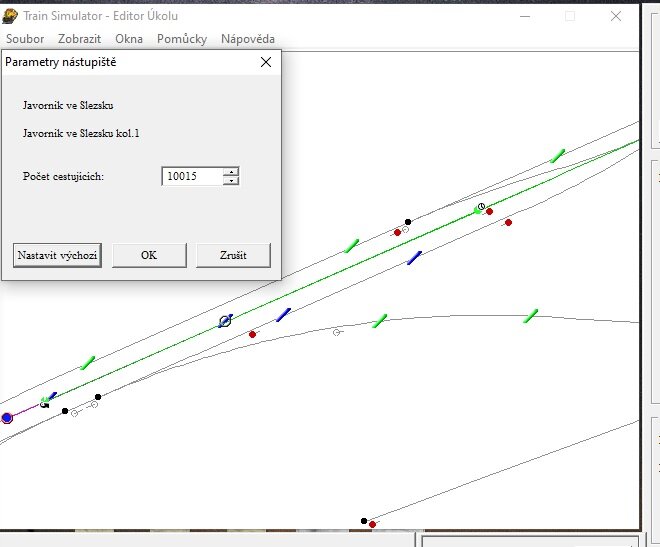Confirm the platform dialog with OK
Viewport: 660px width, 547px height.
coord(149,255)
